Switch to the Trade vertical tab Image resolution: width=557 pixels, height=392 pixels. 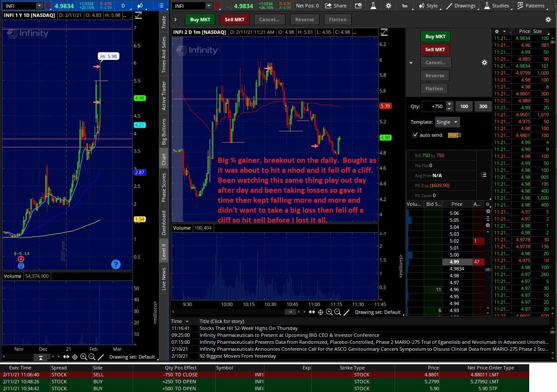[x=164, y=23]
